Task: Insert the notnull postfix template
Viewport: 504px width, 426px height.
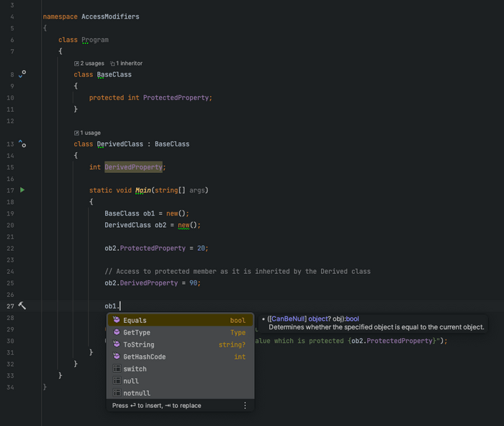Action: 180,393
